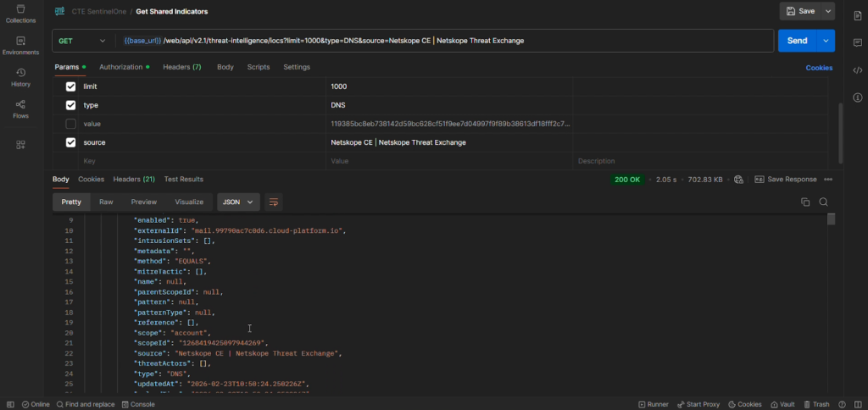868x410 pixels.
Task: Open the Console from status bar
Action: 138,404
